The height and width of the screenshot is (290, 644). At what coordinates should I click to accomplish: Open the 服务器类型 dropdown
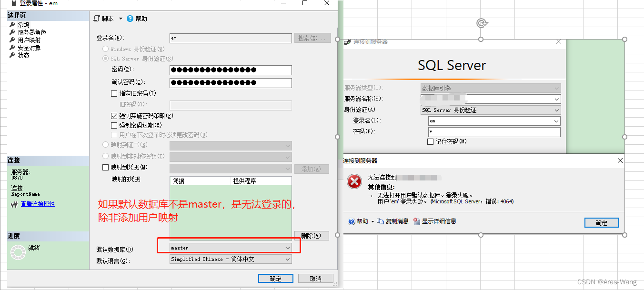pyautogui.click(x=491, y=88)
